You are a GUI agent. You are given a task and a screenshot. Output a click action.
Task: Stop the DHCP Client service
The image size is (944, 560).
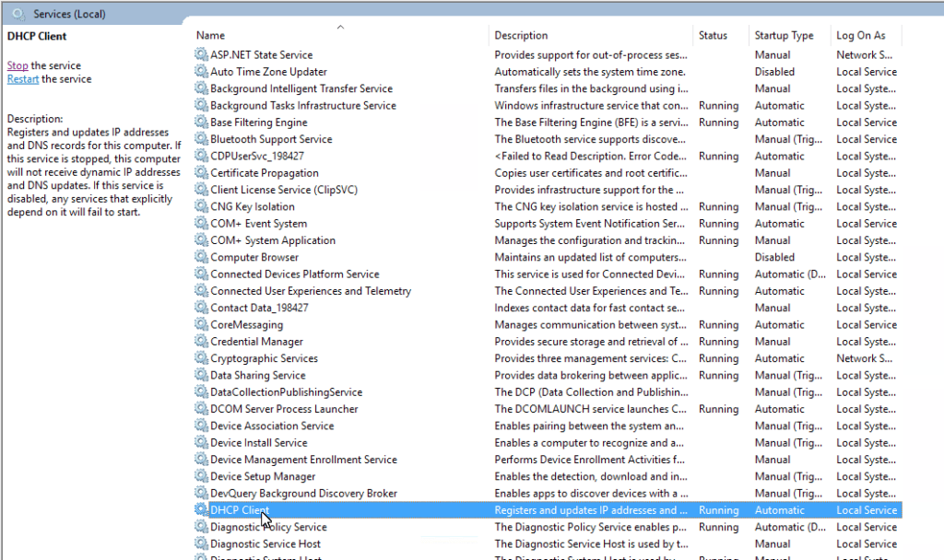[x=17, y=65]
